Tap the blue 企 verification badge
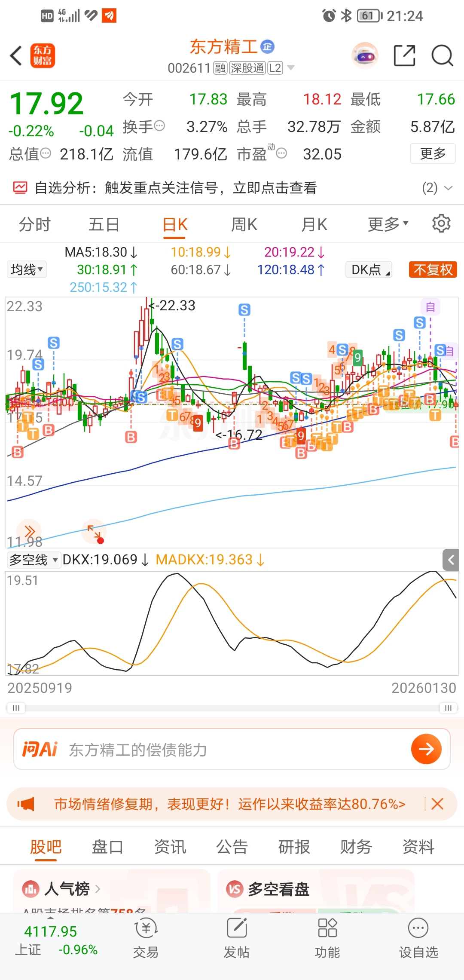Image resolution: width=464 pixels, height=980 pixels. pos(267,46)
